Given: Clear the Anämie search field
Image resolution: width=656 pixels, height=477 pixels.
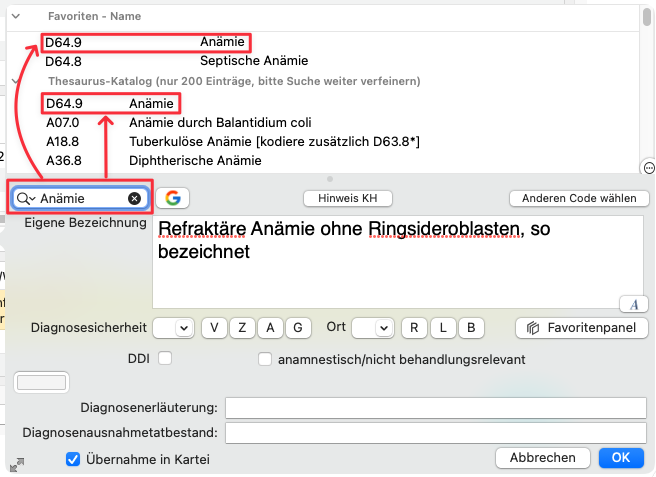Looking at the screenshot, I should click(134, 199).
